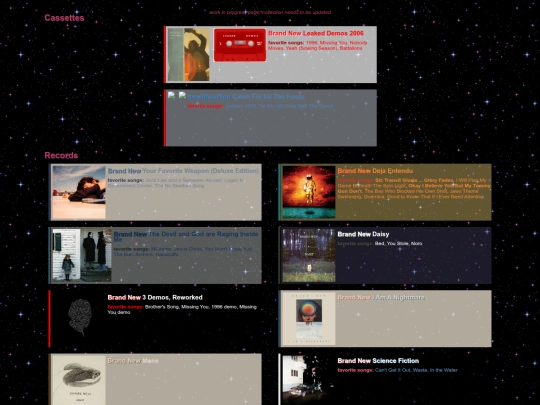Select the Records section heading
This screenshot has height=405, width=540.
[61, 155]
